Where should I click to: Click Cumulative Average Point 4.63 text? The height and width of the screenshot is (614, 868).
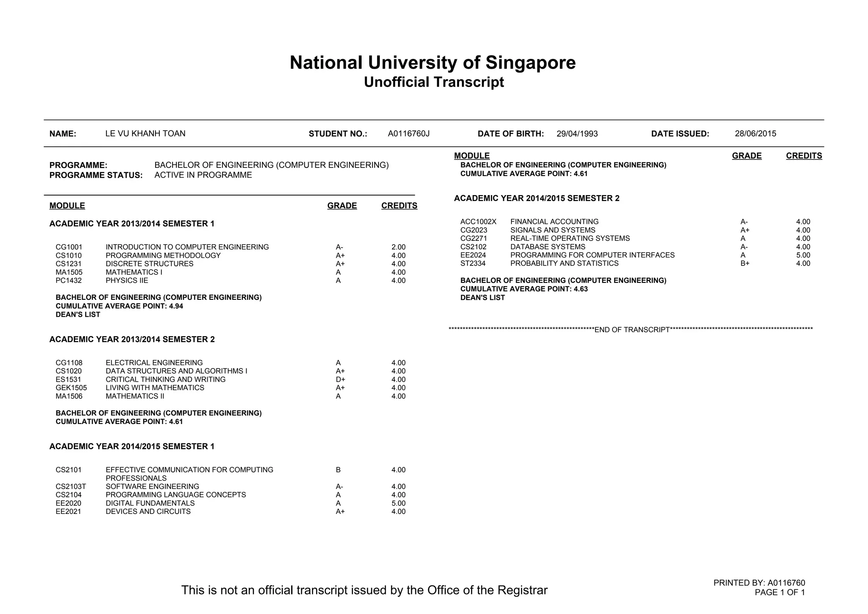click(524, 289)
